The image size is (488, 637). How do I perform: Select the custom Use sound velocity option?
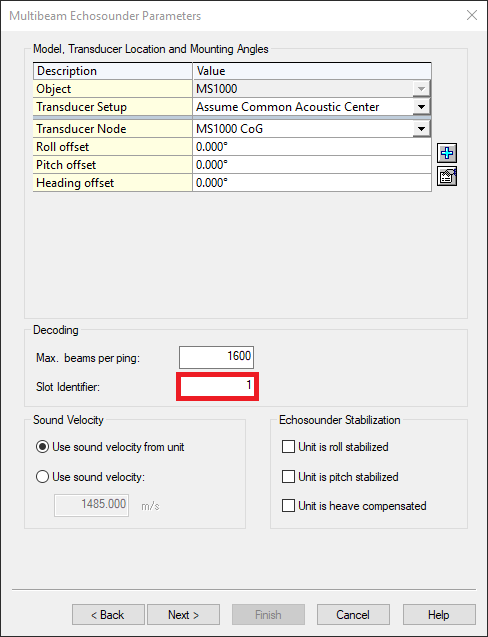coord(43,477)
